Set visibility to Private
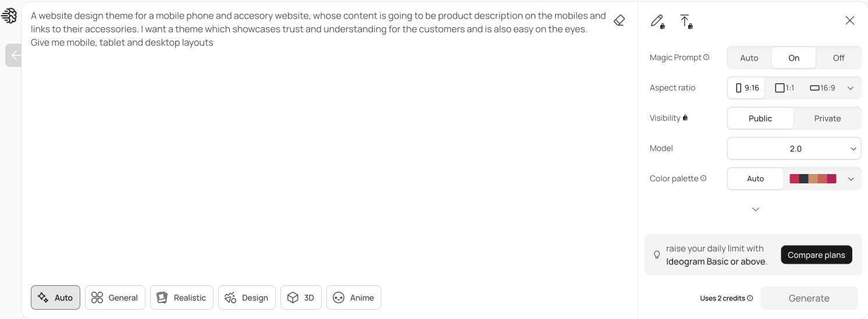Viewport: 868px width, 319px height. (x=827, y=118)
